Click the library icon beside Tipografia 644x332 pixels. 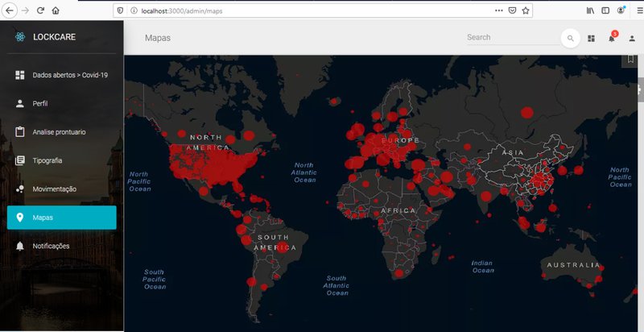click(x=19, y=160)
